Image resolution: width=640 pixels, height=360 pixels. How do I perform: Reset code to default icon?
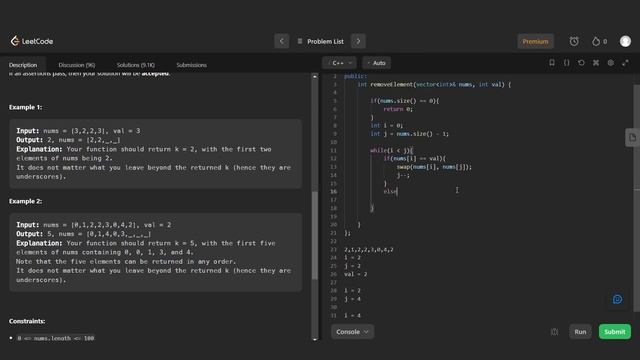pyautogui.click(x=581, y=63)
